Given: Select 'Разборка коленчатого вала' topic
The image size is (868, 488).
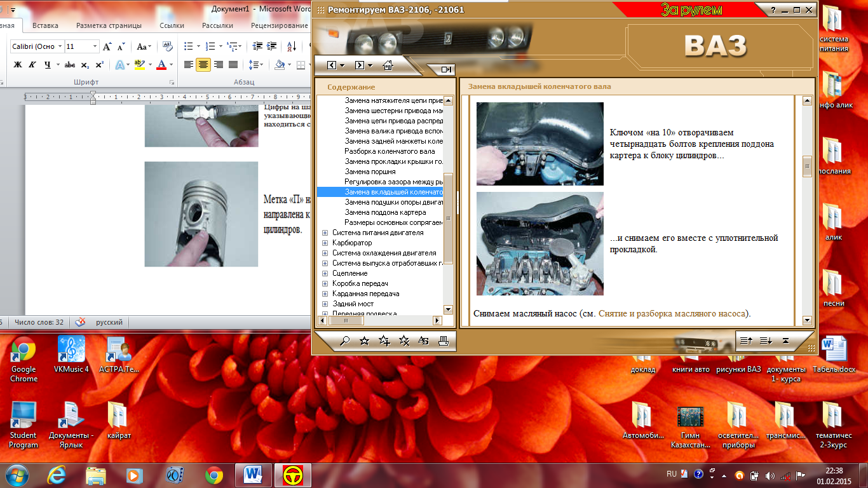Looking at the screenshot, I should click(x=390, y=151).
